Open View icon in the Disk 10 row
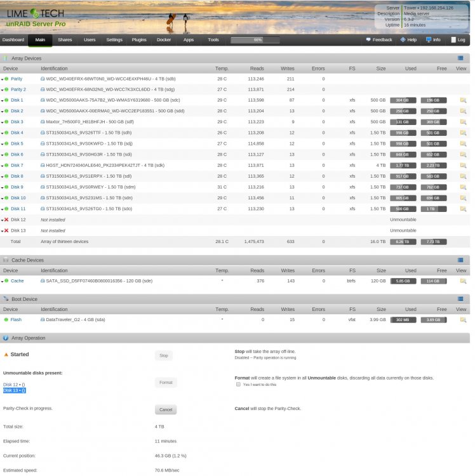This screenshot has height=476, width=475. pos(463,198)
